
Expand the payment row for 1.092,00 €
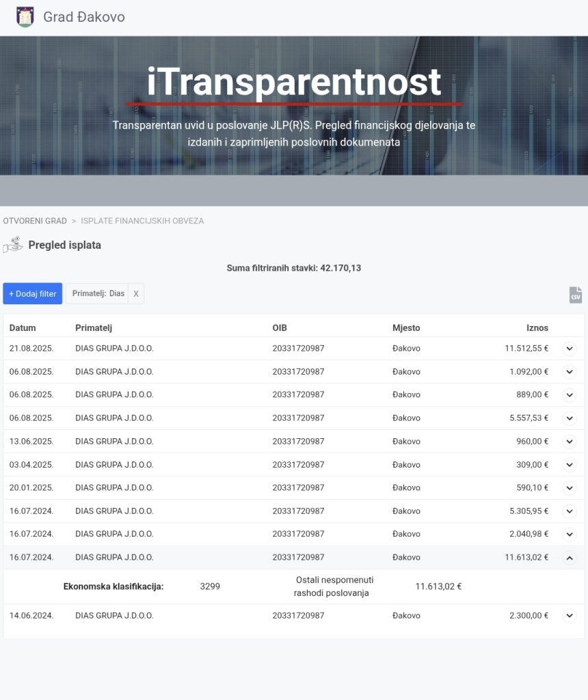click(570, 372)
